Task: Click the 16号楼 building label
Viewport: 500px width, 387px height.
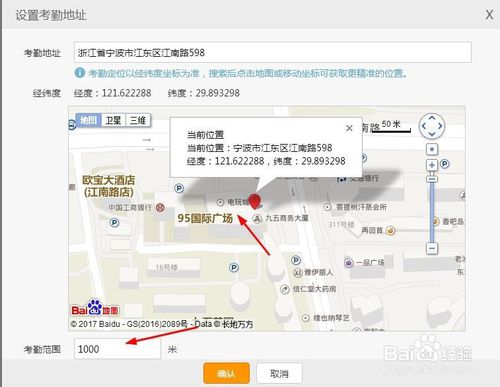Action: coord(167,267)
